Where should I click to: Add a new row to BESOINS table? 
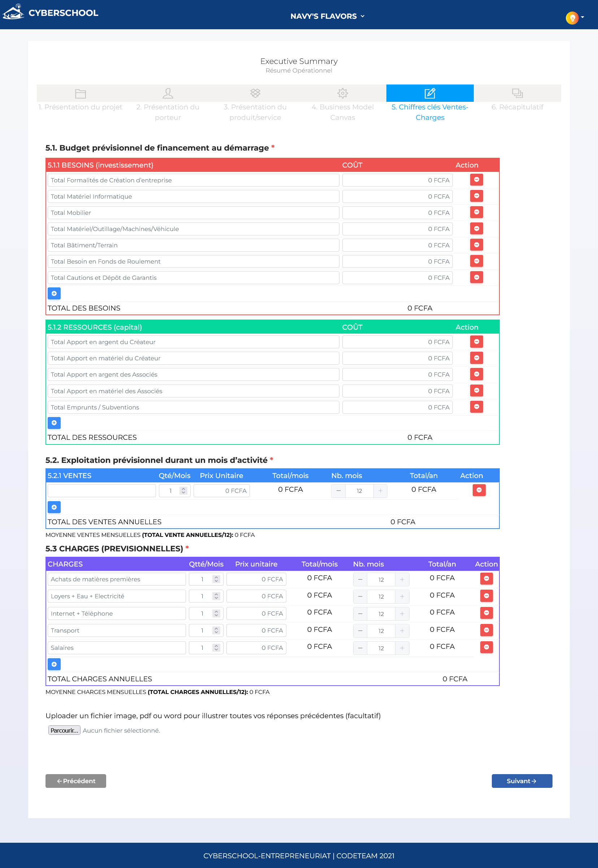coord(54,293)
